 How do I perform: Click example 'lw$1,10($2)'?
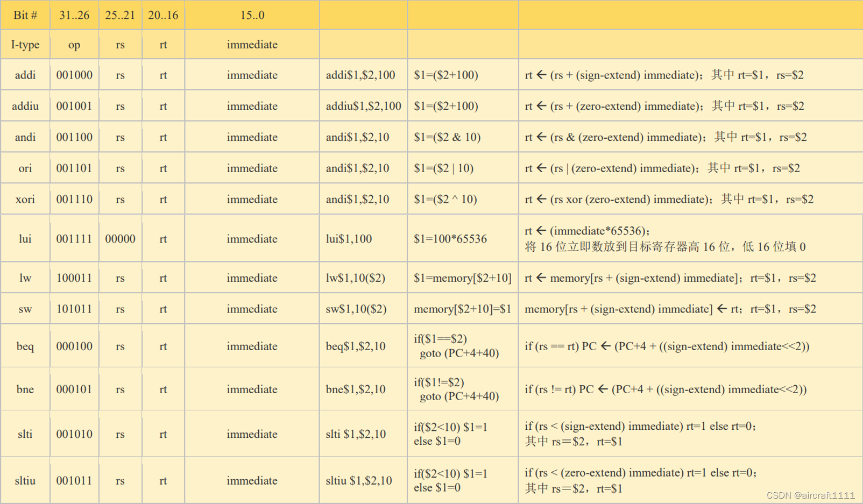[356, 278]
